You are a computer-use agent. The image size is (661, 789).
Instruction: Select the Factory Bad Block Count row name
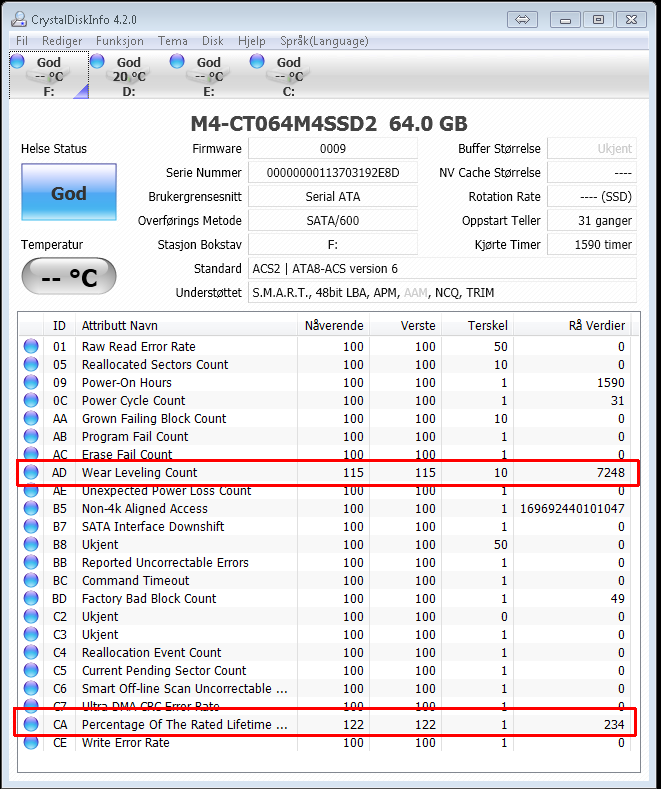149,598
